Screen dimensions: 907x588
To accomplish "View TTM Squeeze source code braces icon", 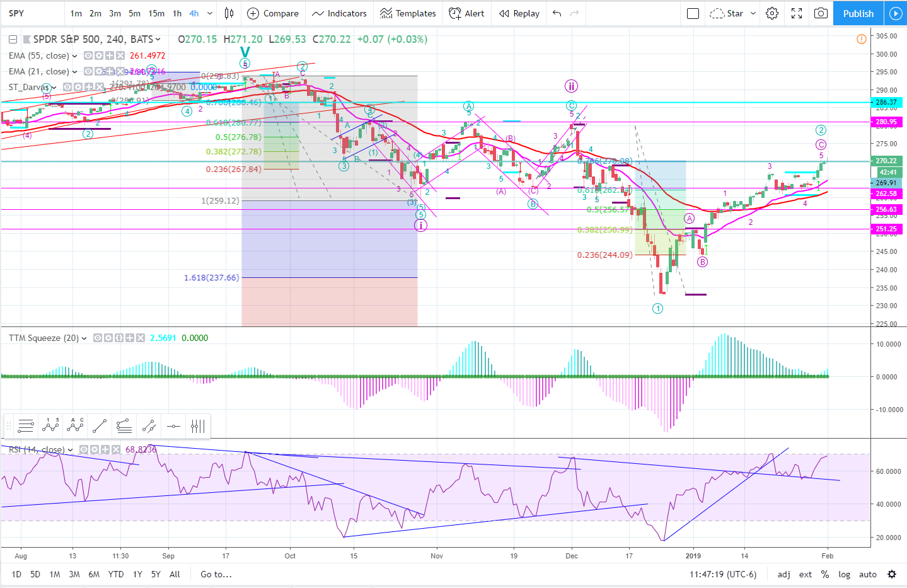I will tap(118, 338).
